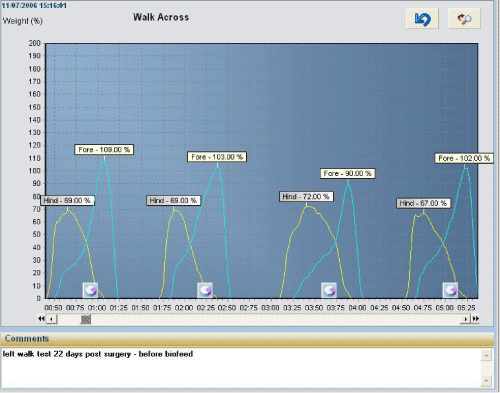Viewport: 500px width, 393px height.
Task: Click the pie chart icon near 03:75
Action: (329, 290)
